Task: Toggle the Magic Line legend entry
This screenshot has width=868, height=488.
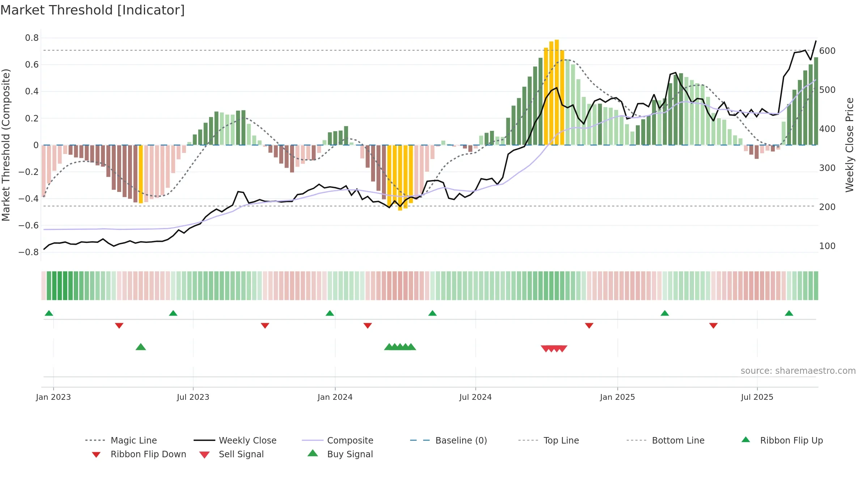Action: (121, 440)
